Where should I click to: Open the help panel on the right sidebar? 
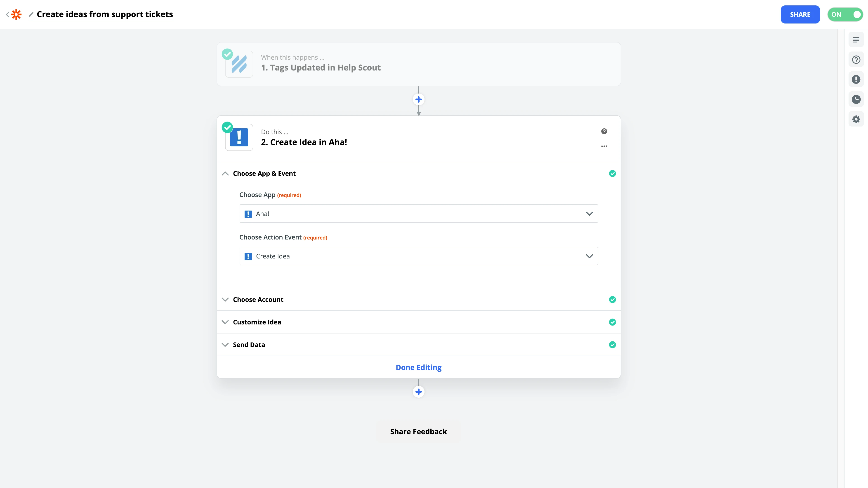coord(856,59)
